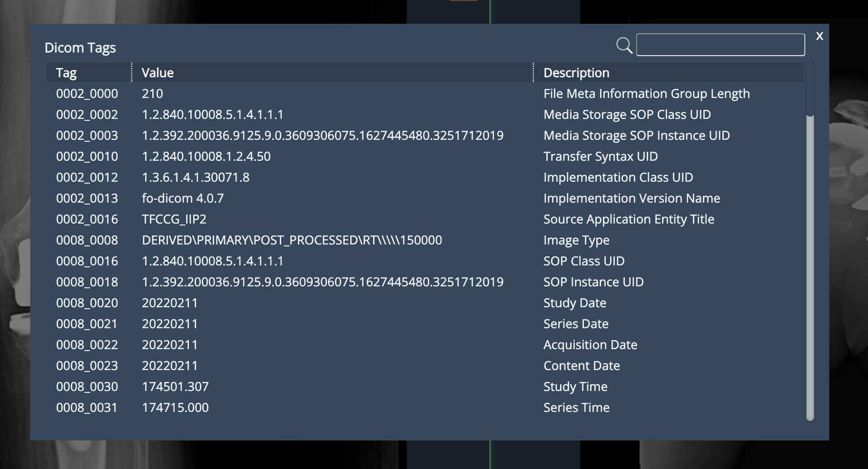
Task: Click the Study Time value 174501.307
Action: pyautogui.click(x=175, y=387)
